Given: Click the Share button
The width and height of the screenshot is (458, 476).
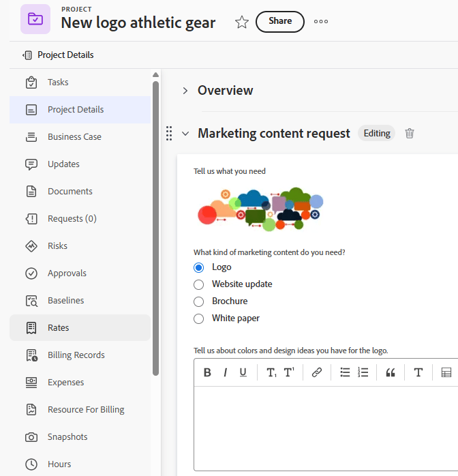Looking at the screenshot, I should click(280, 22).
